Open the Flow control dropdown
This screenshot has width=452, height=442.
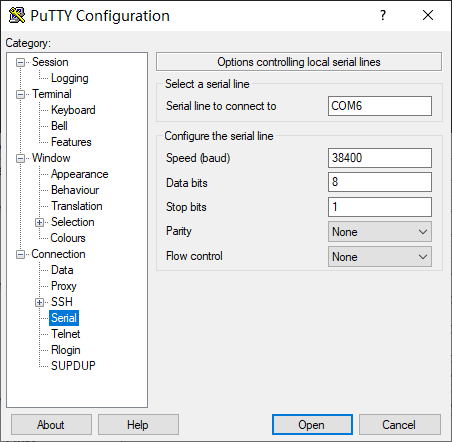click(x=380, y=257)
